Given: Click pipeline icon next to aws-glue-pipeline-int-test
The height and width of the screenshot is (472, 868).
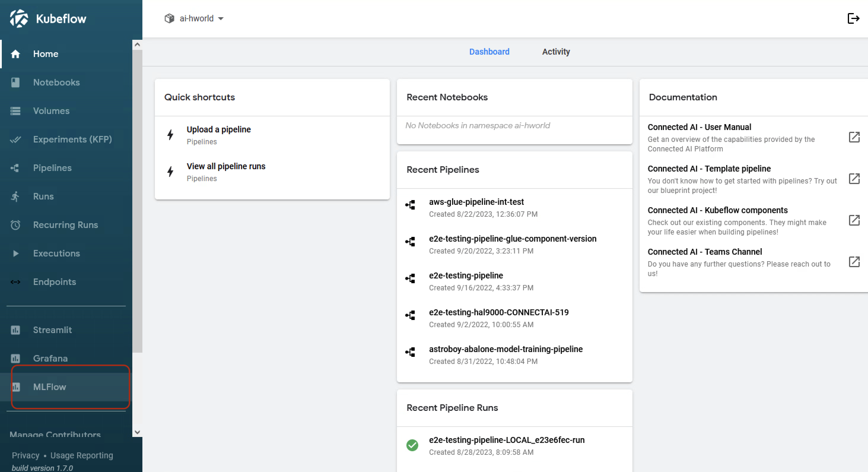Looking at the screenshot, I should point(410,205).
